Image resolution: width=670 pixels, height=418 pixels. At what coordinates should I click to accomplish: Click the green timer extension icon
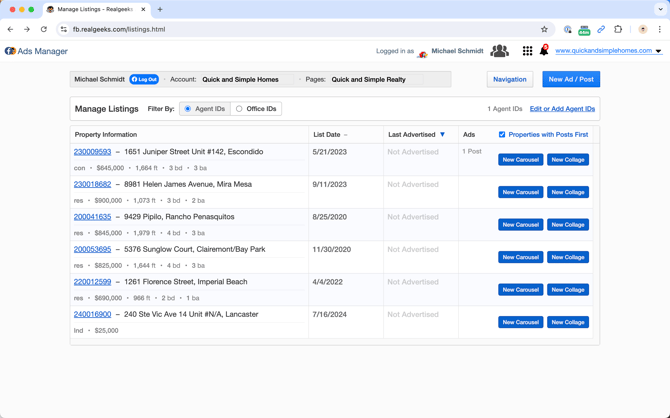pyautogui.click(x=584, y=30)
